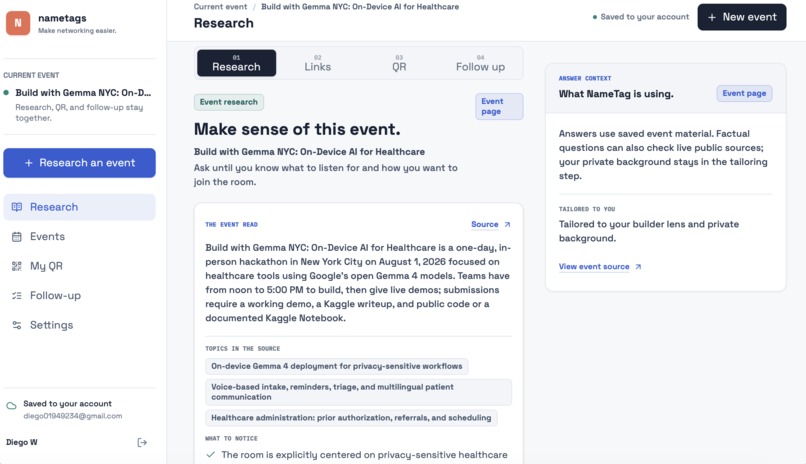Click the 'Saved to your account' sidebar text
Image resolution: width=806 pixels, height=464 pixels.
pos(67,404)
